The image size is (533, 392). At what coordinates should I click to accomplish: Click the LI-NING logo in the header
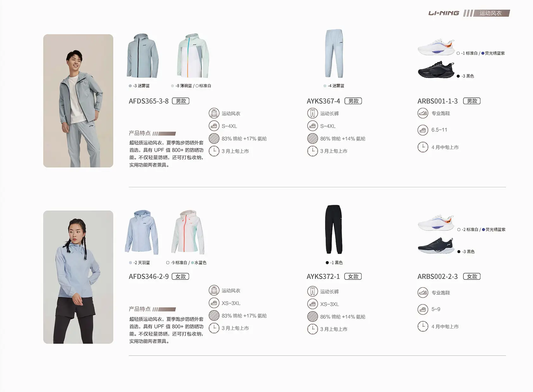click(x=443, y=13)
